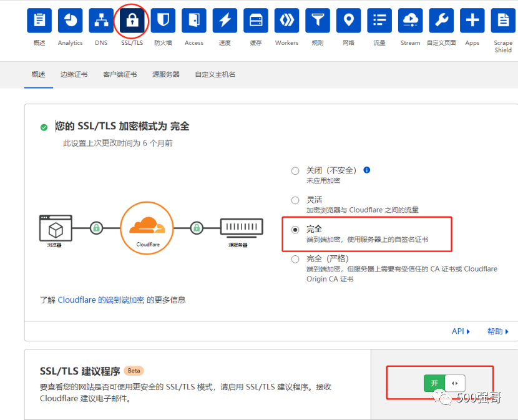Open the Network (网络) location pin icon
Screen dimensions: 518x420
pos(348,21)
